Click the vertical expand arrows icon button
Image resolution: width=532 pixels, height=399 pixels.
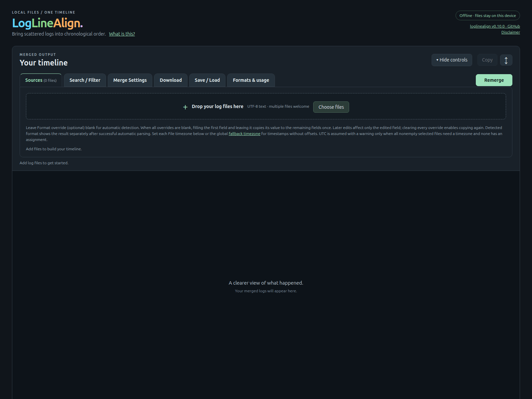506,60
